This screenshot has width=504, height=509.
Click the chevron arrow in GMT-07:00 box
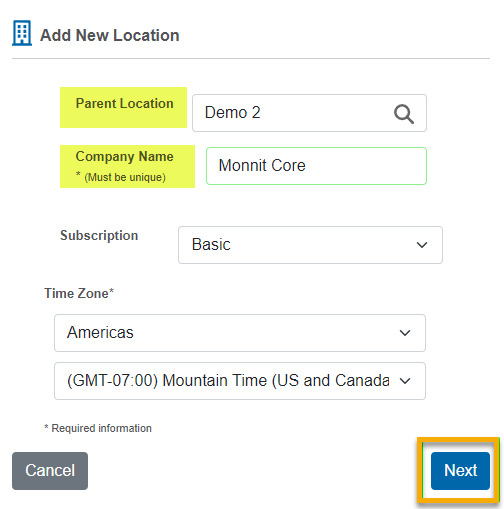405,381
